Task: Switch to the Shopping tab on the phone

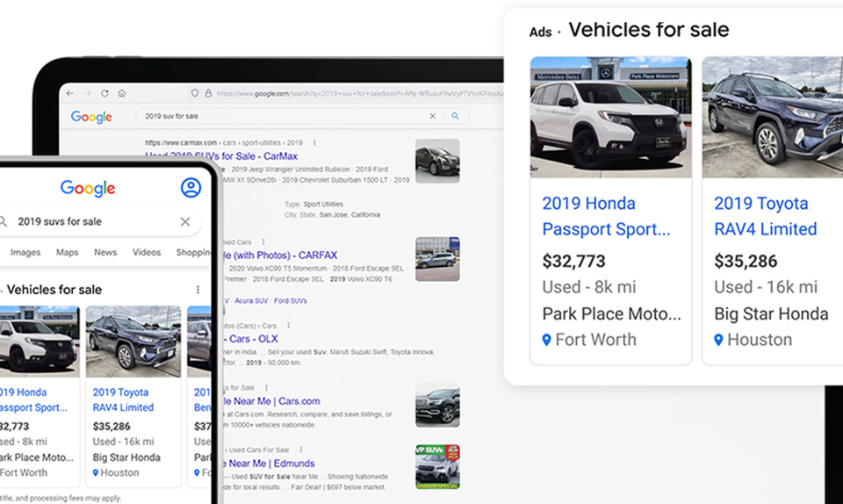Action: 194,253
